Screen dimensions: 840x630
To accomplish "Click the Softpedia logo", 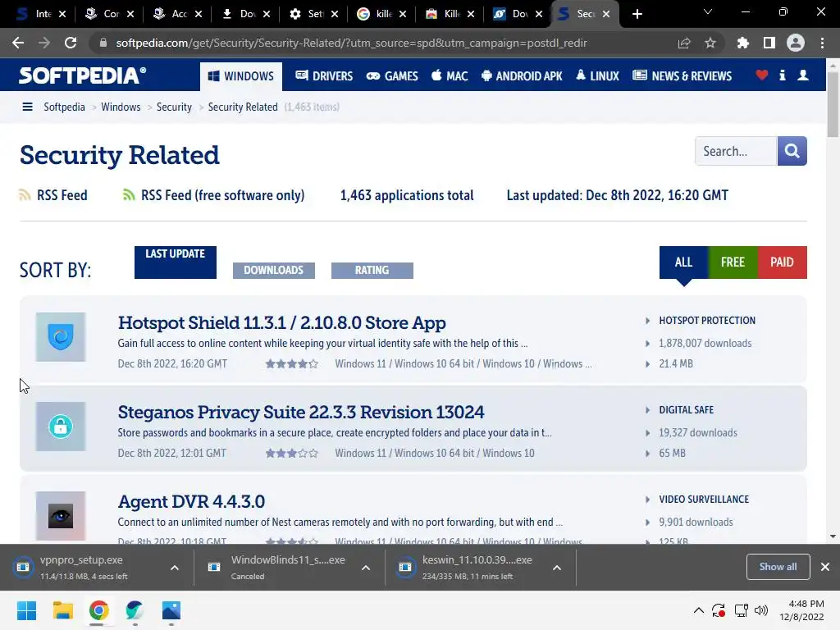I will click(x=83, y=75).
